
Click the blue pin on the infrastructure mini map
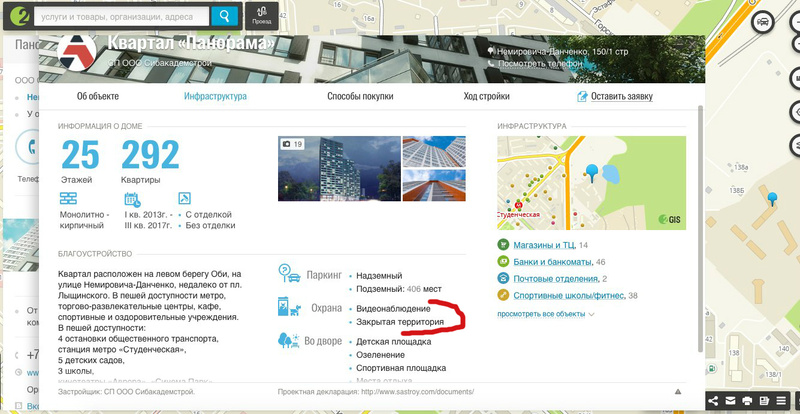click(x=592, y=173)
